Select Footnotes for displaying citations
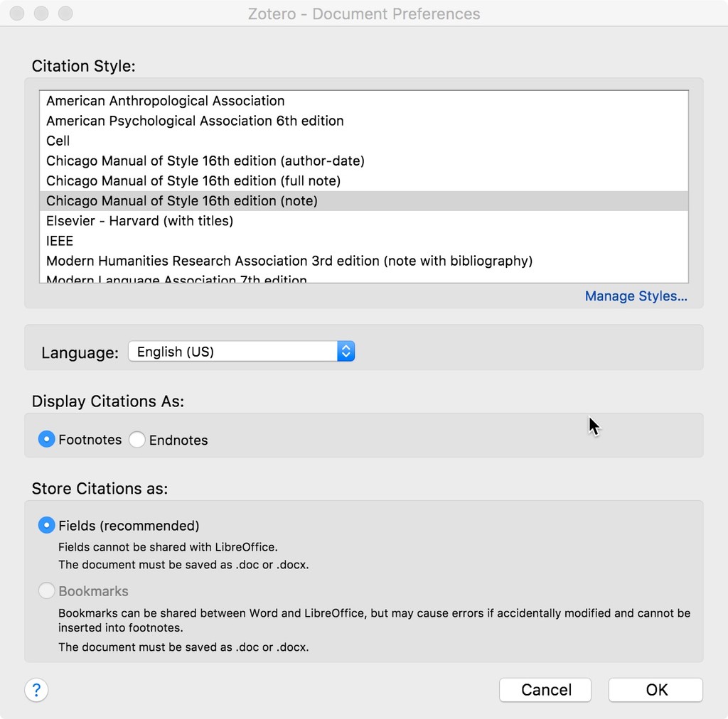This screenshot has width=728, height=719. [x=46, y=439]
